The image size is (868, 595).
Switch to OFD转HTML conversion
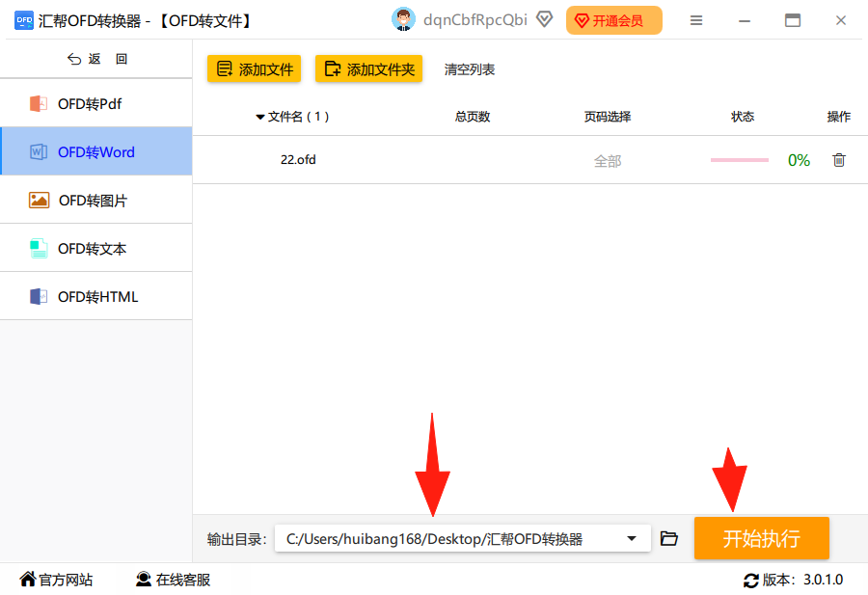(x=96, y=296)
